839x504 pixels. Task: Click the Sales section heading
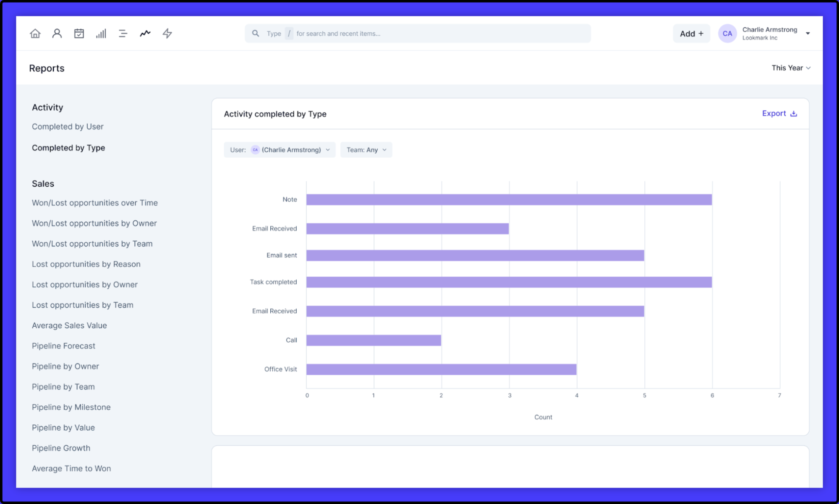(43, 184)
